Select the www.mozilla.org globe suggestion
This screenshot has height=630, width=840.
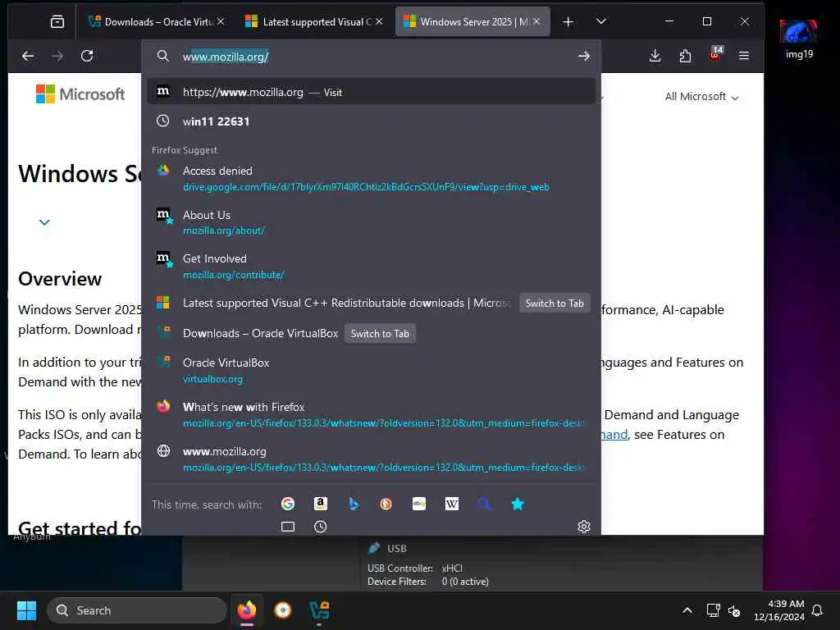point(372,459)
